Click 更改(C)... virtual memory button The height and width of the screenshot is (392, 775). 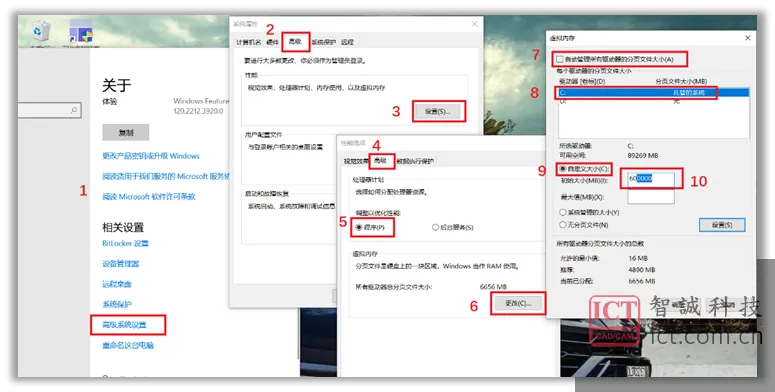point(518,303)
